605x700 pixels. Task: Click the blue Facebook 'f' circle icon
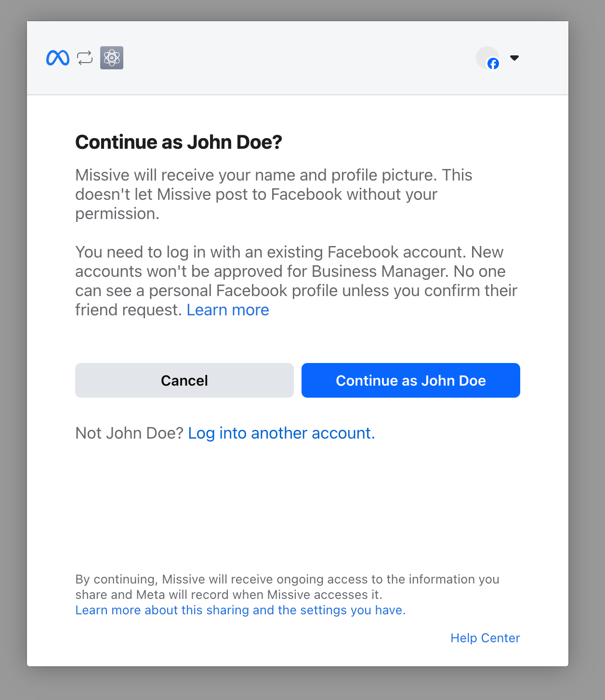493,64
